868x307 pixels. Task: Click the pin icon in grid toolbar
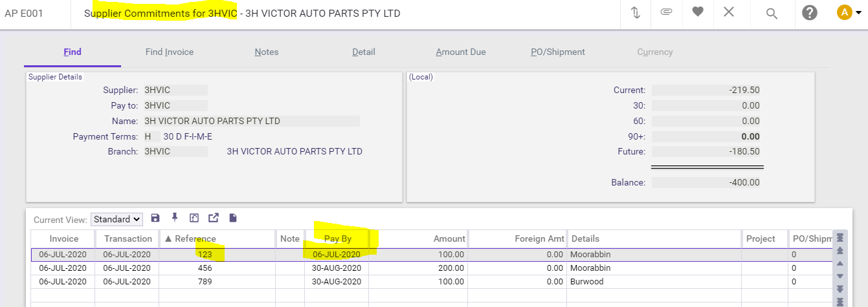point(175,218)
